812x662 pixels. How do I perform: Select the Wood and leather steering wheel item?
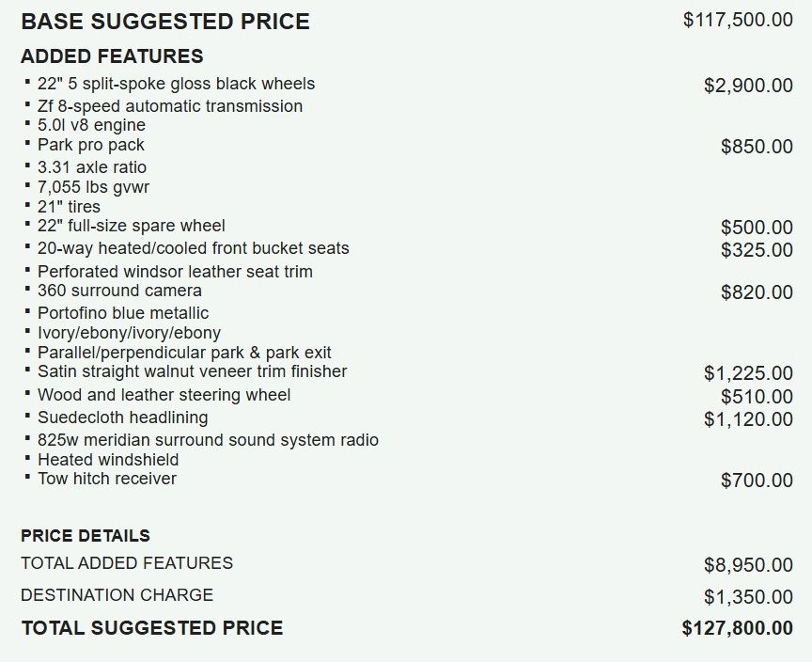[x=164, y=395]
